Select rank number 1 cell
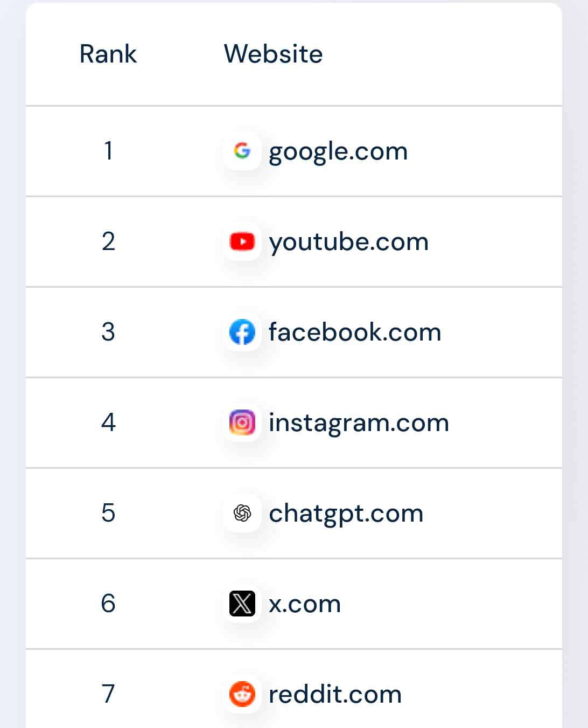 pyautogui.click(x=108, y=151)
